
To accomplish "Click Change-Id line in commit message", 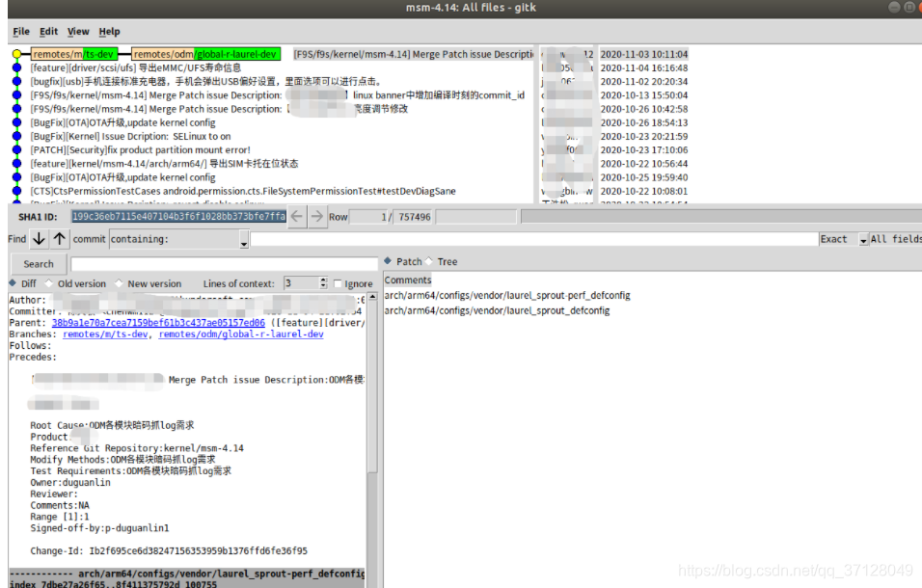I will click(169, 551).
